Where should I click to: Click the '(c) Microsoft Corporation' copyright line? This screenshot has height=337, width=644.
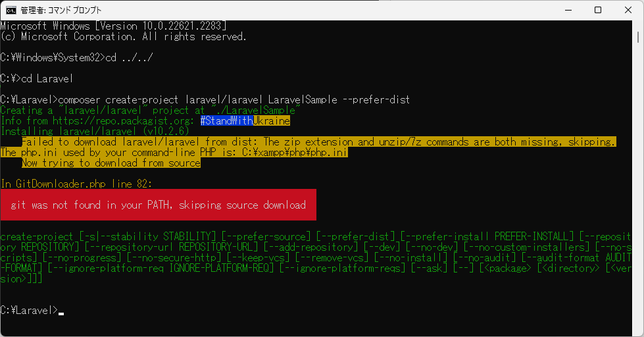[x=123, y=37]
